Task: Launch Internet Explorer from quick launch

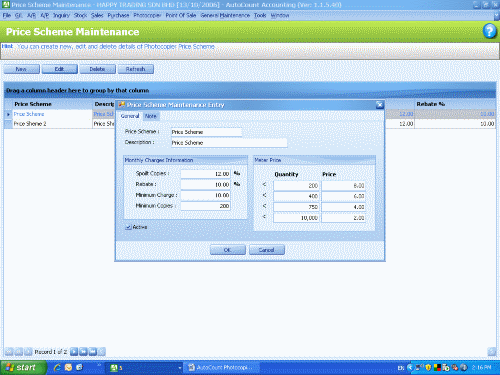Action: point(58,367)
